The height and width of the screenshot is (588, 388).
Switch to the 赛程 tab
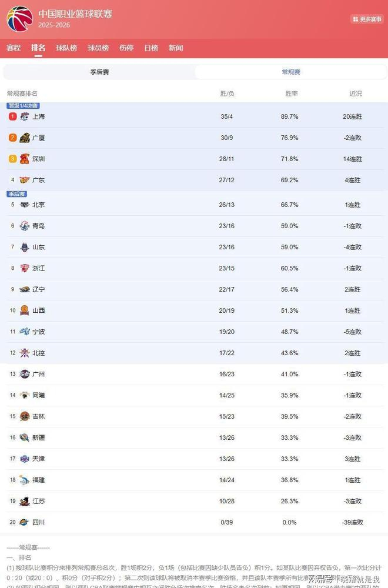(x=14, y=48)
